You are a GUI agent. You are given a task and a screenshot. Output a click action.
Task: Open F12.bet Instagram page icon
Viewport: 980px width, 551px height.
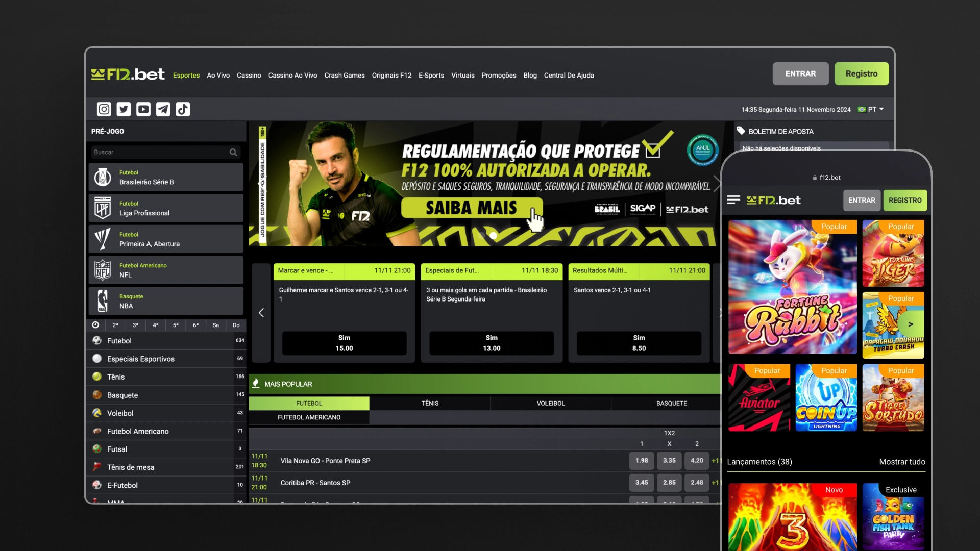coord(104,109)
